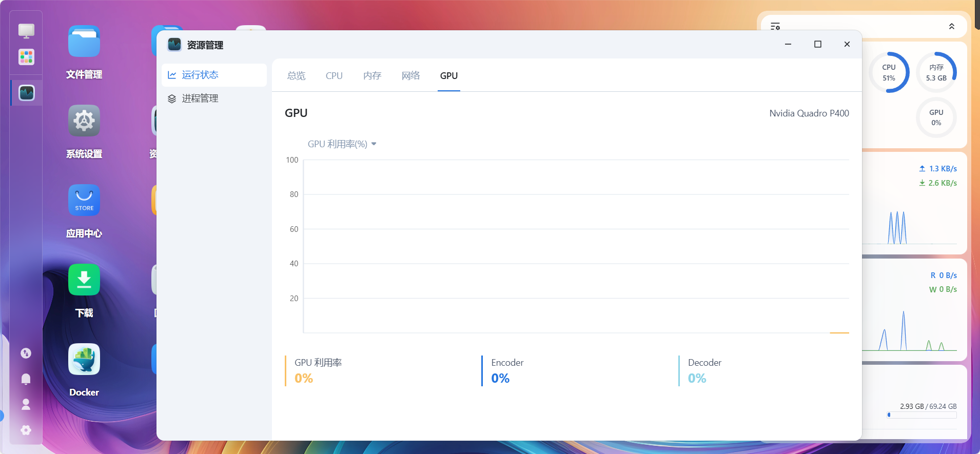Open the notifications bell in the dock
Viewport: 980px width, 454px height.
(x=26, y=379)
